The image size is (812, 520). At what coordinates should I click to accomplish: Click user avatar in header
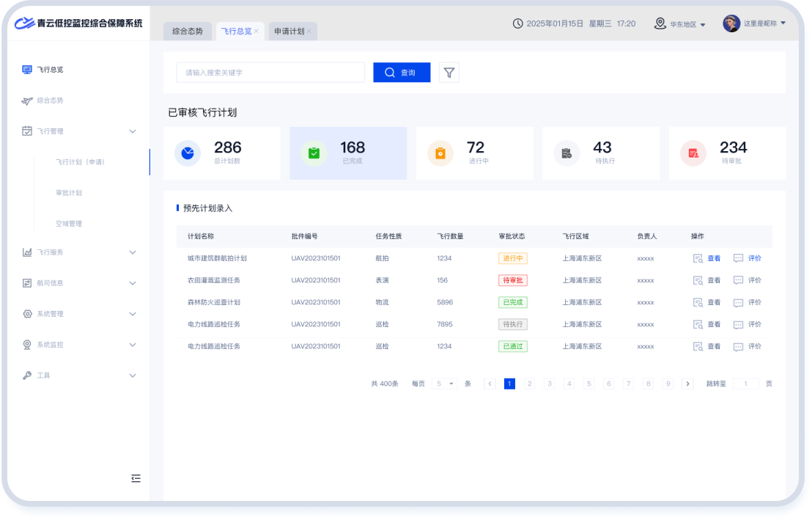pyautogui.click(x=731, y=23)
